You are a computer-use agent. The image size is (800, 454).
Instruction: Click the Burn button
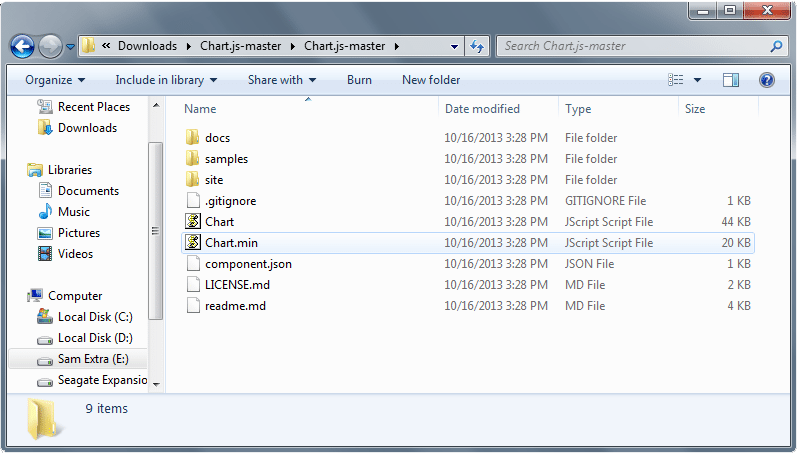tap(359, 80)
